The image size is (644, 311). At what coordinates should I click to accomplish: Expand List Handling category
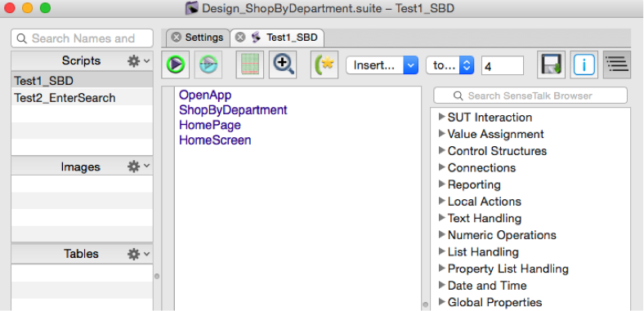[442, 251]
